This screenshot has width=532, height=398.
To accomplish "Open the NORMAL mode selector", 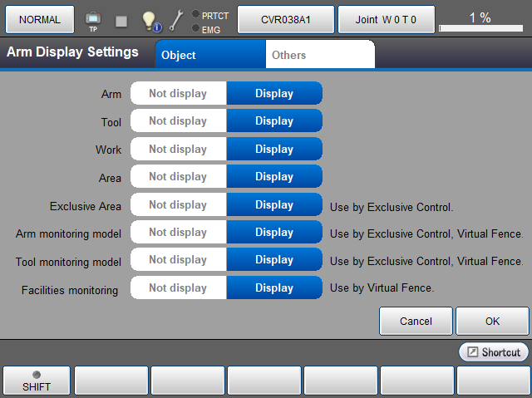I will [40, 20].
